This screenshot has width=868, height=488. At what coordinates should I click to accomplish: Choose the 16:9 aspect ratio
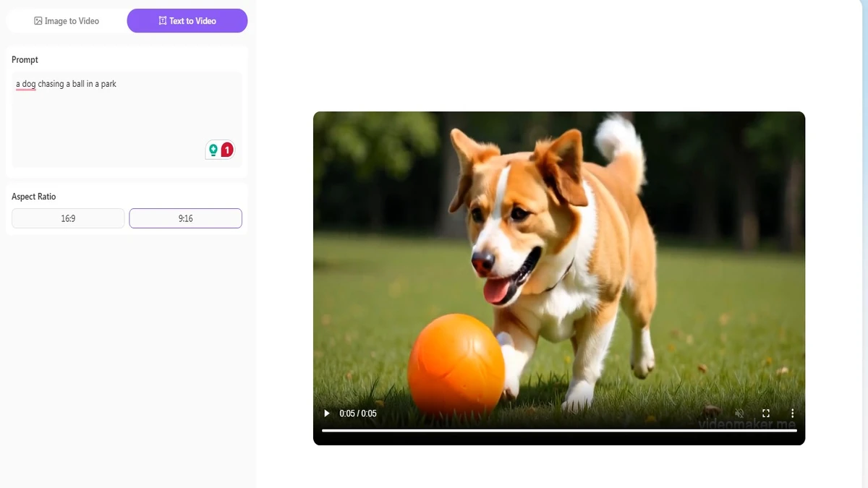(x=68, y=218)
